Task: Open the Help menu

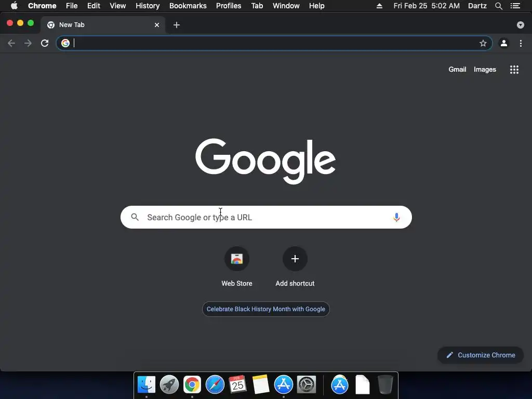Action: click(316, 6)
